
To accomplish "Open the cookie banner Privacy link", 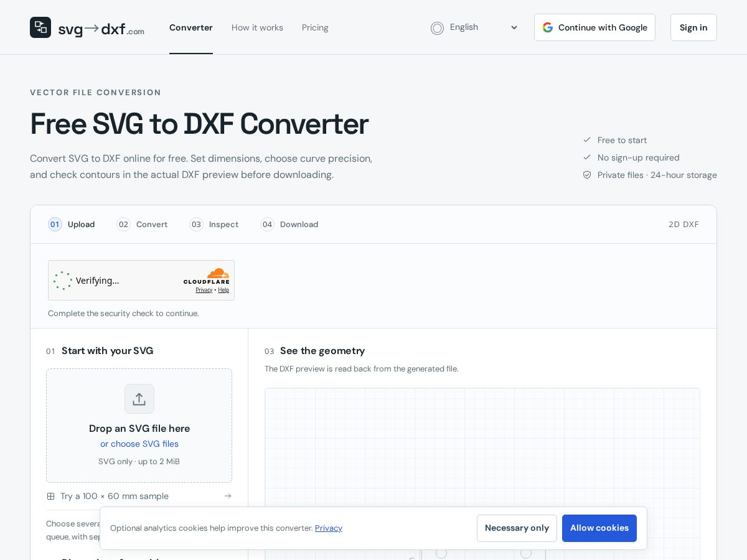I will tap(329, 528).
